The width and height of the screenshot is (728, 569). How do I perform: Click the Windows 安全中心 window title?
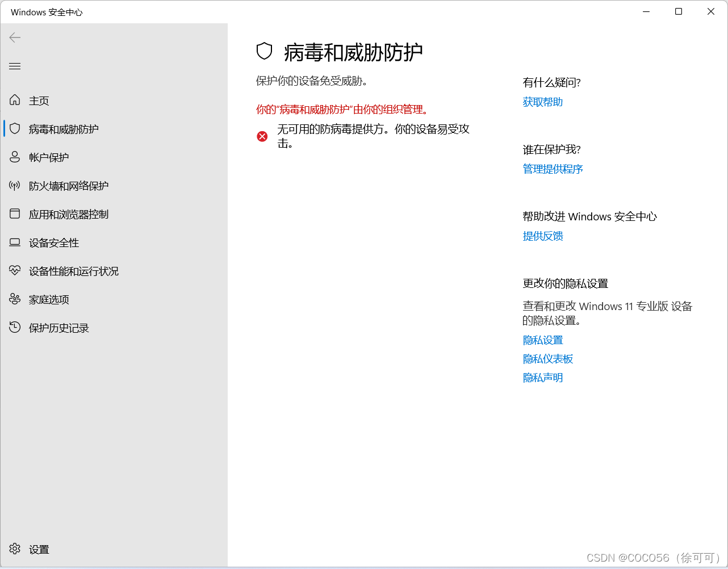pos(47,12)
